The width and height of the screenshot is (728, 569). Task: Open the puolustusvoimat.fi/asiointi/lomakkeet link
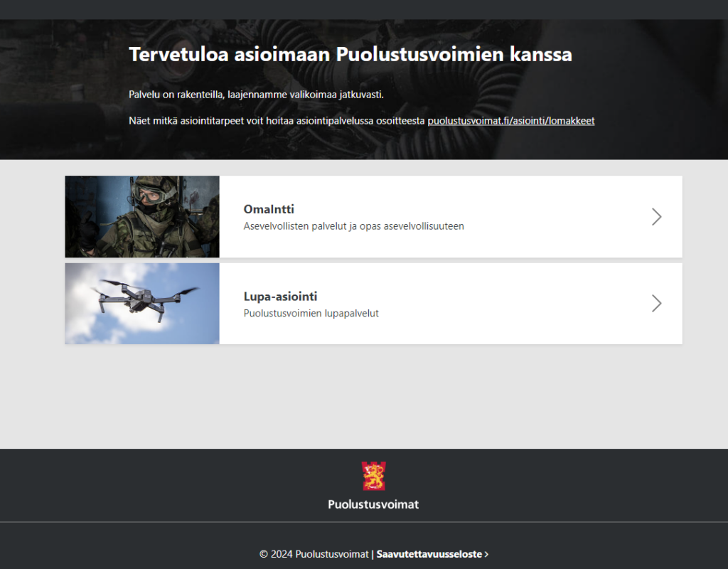(x=510, y=120)
